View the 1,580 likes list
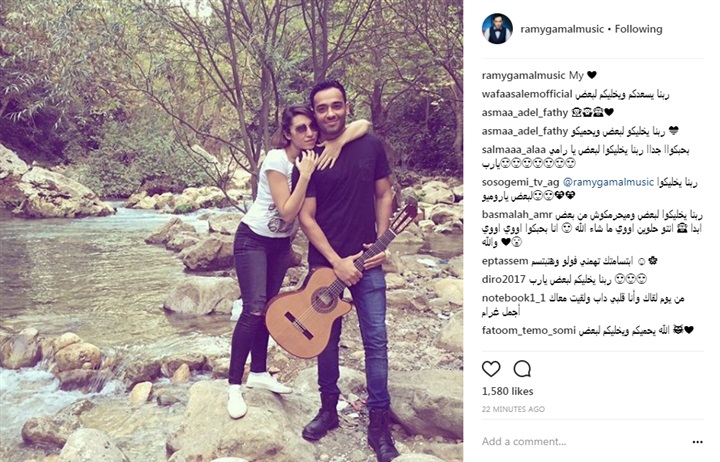 coord(507,391)
